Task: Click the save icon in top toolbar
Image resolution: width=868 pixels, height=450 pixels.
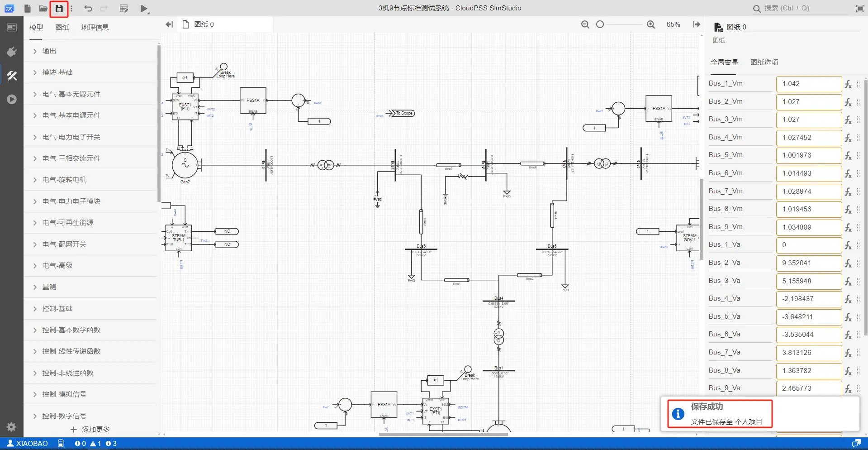Action: pyautogui.click(x=59, y=9)
